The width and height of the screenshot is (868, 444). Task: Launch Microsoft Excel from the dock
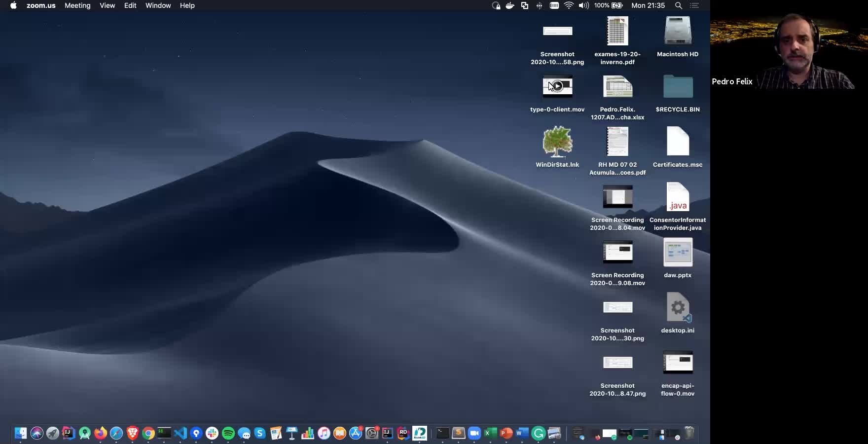click(x=490, y=433)
